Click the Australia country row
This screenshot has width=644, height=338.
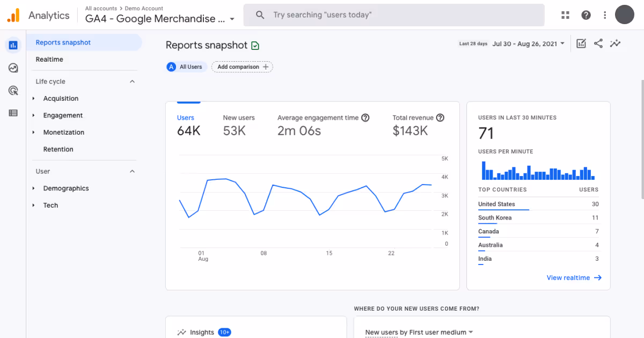538,245
